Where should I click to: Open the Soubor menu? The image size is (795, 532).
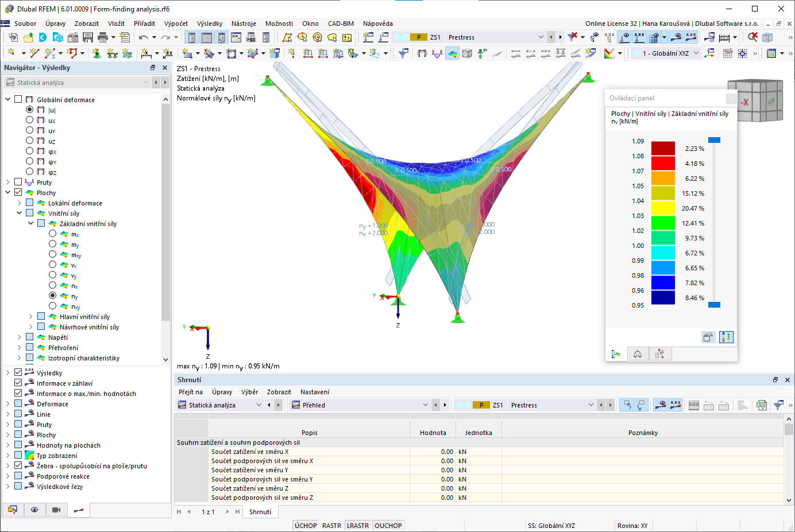coord(25,24)
